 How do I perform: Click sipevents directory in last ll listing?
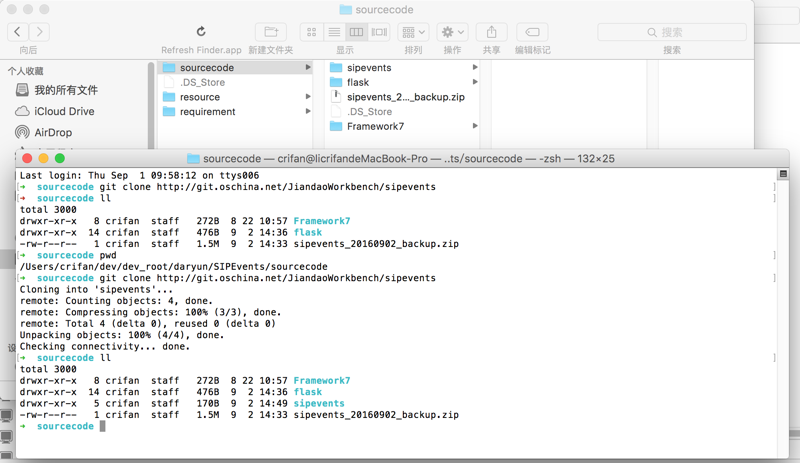pyautogui.click(x=319, y=403)
